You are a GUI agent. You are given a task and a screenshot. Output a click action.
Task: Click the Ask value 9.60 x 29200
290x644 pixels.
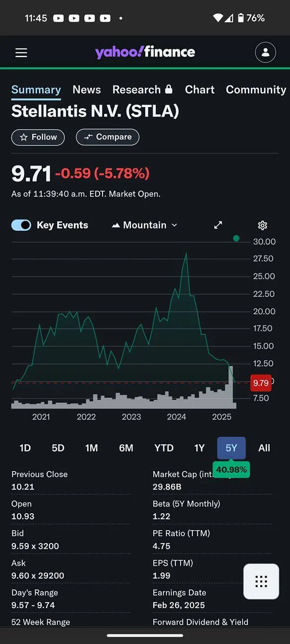(x=38, y=576)
